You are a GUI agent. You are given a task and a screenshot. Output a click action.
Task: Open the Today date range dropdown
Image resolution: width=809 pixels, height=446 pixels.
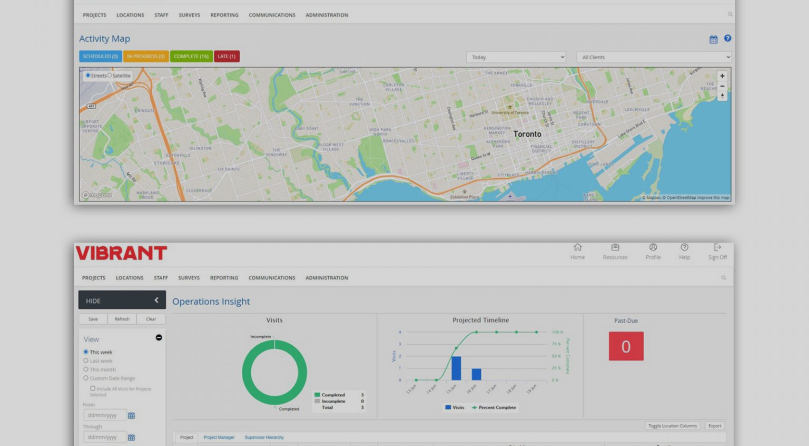pos(516,57)
